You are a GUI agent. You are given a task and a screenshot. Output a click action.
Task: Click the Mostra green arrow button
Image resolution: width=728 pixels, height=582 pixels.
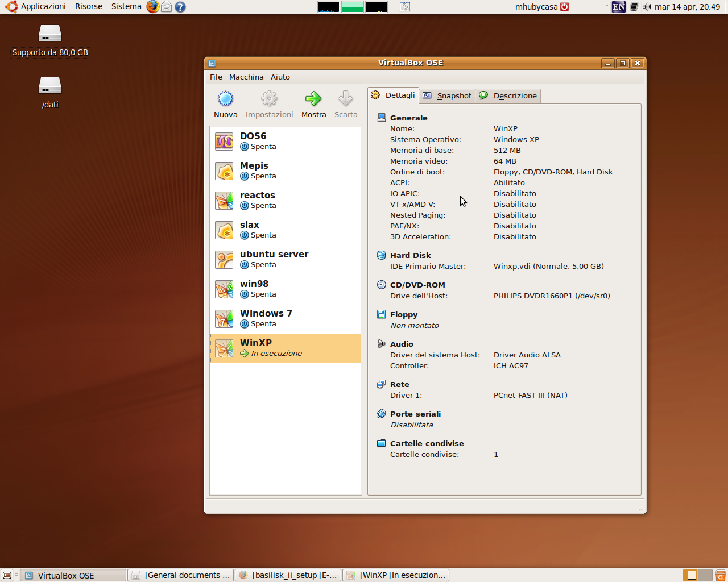(x=313, y=99)
